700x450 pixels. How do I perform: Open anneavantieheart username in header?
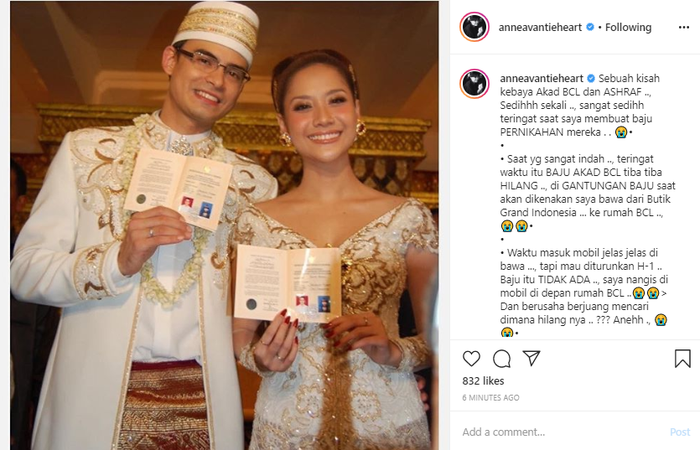(540, 28)
